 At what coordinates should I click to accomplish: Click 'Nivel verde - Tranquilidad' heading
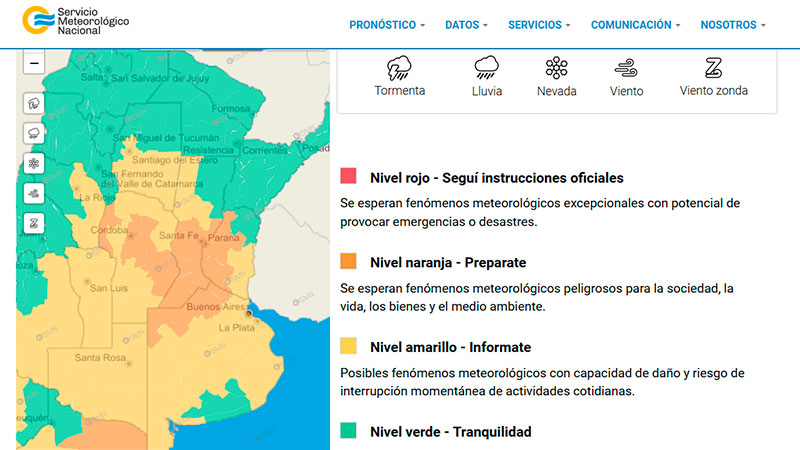coord(451,432)
